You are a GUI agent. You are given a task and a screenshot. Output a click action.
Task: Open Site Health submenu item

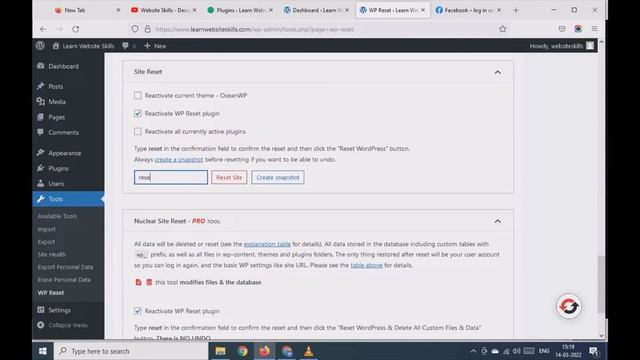click(51, 254)
